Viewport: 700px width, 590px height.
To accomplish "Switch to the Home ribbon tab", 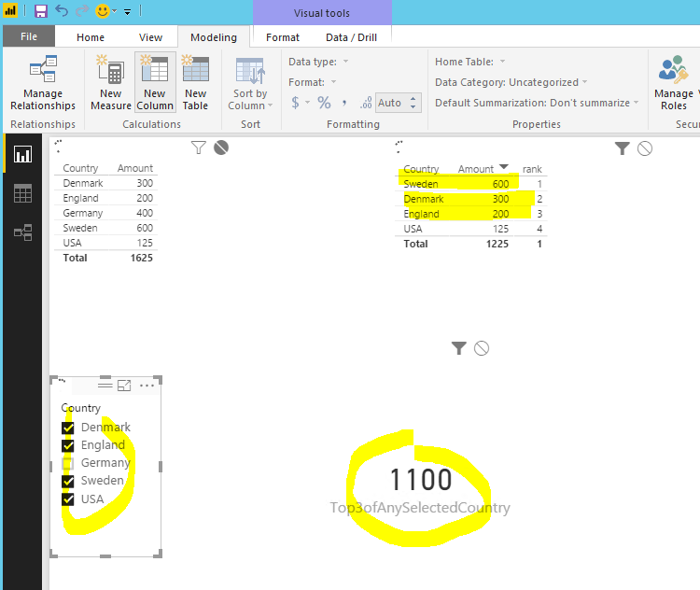I will click(x=91, y=37).
